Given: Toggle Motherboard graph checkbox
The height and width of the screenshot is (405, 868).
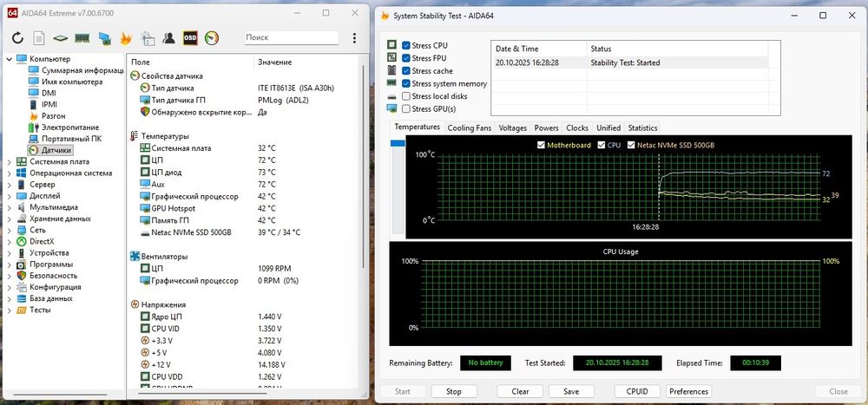Looking at the screenshot, I should pos(542,145).
